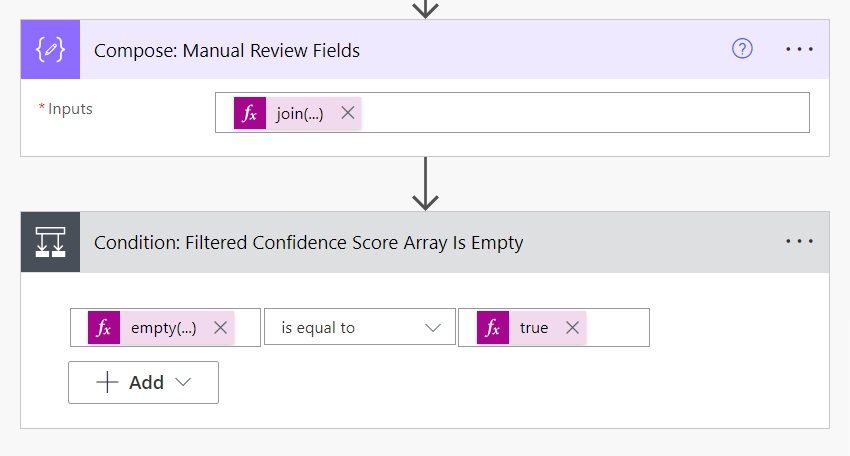This screenshot has width=850, height=456.
Task: Collapse the Condition: Filtered Confidence Score header
Action: (308, 242)
